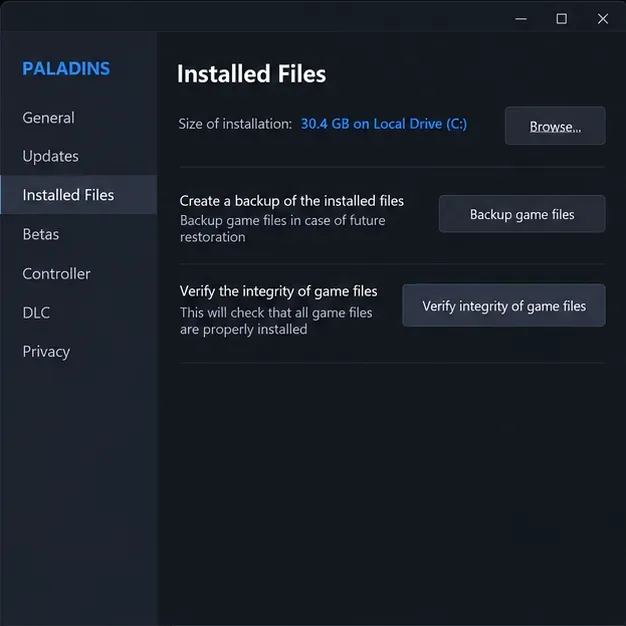Click the PALADINS title in sidebar
Viewport: 626px width, 626px height.
click(66, 68)
